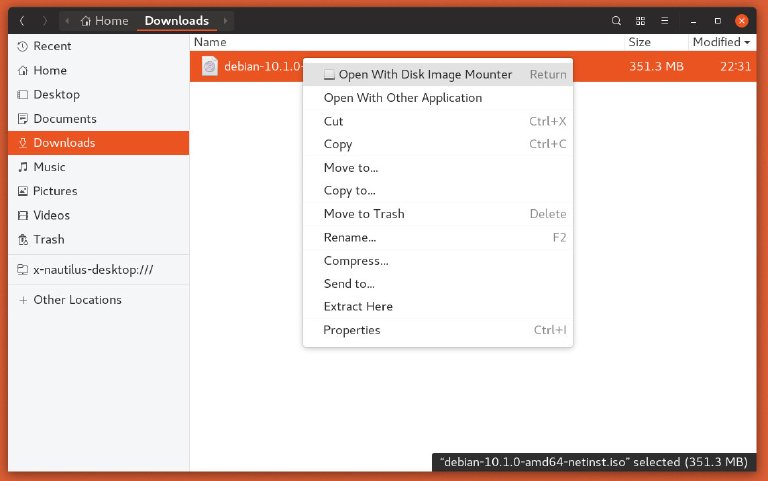Expand path bar with left chevron before Home
This screenshot has height=481, width=768.
pyautogui.click(x=67, y=20)
